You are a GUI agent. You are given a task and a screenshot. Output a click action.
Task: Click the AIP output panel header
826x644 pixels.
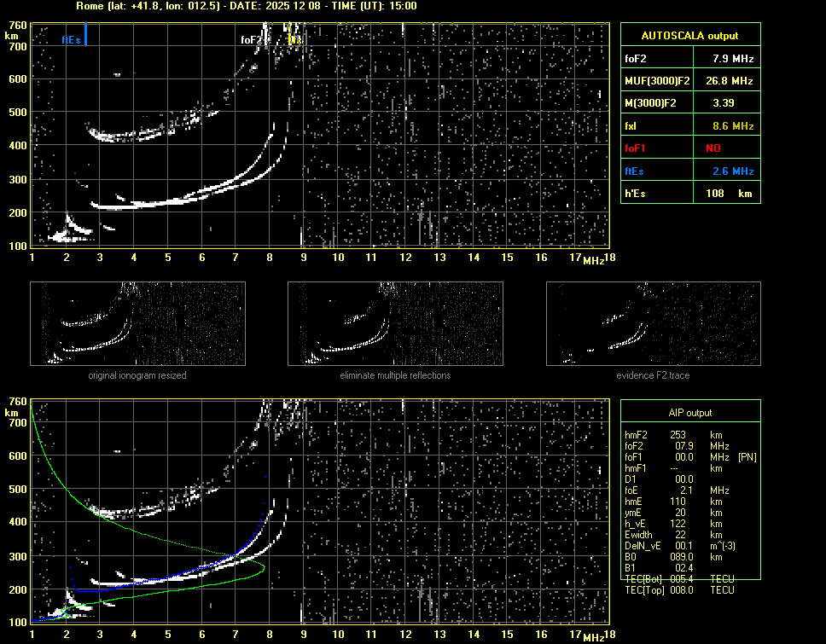[689, 413]
